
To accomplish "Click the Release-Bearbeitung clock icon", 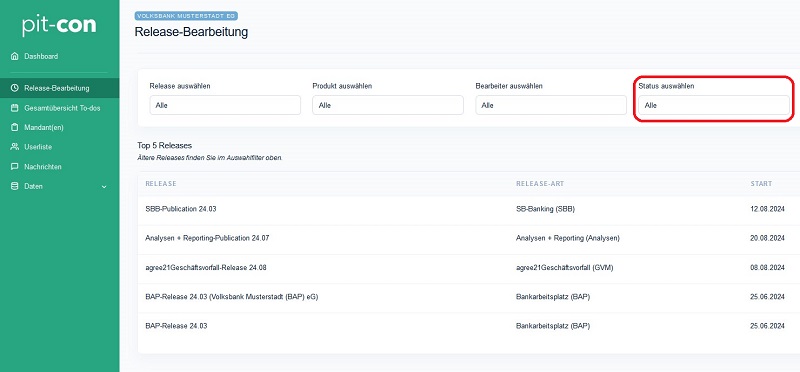I will 14,88.
